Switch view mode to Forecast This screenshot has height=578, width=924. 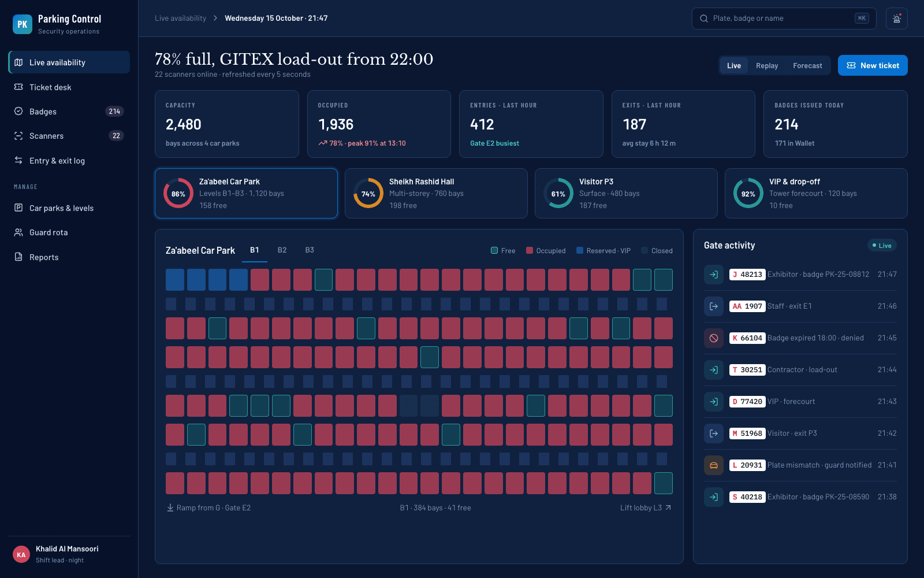pyautogui.click(x=807, y=65)
